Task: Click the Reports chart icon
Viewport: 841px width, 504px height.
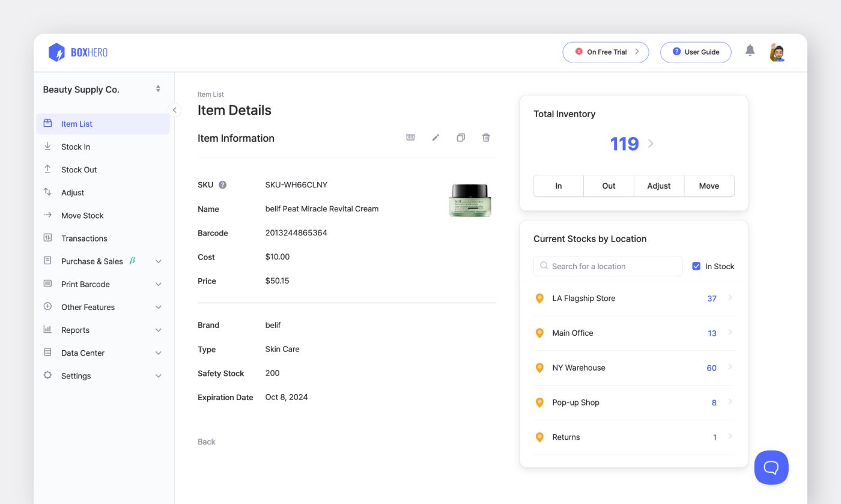Action: 47,330
